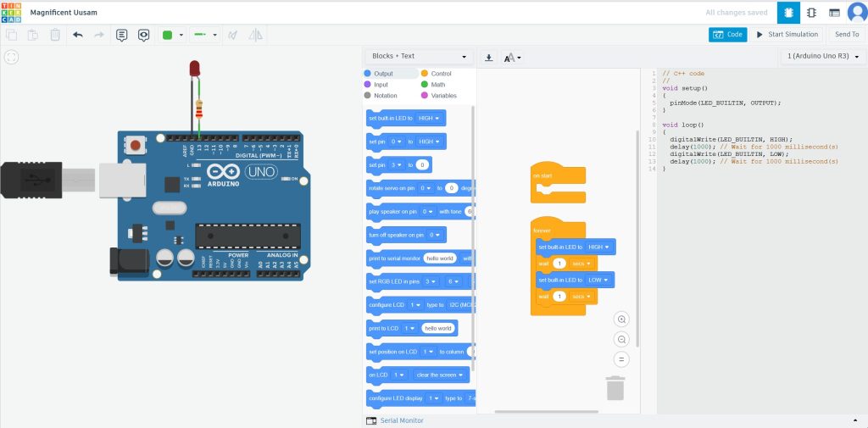
Task: Pick the green wire color swatch
Action: 168,35
